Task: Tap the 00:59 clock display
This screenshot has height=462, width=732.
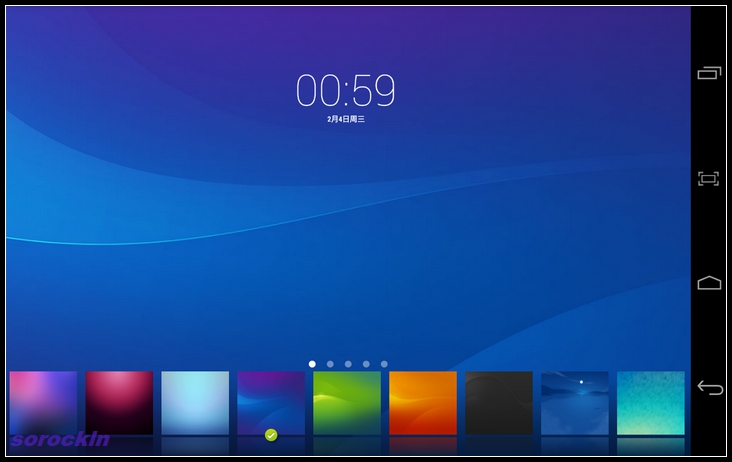Action: click(x=346, y=90)
